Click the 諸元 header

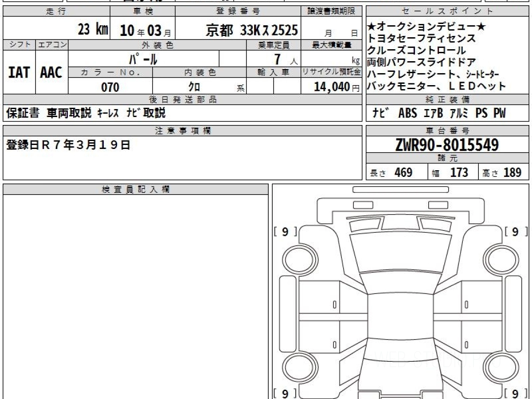click(x=448, y=158)
